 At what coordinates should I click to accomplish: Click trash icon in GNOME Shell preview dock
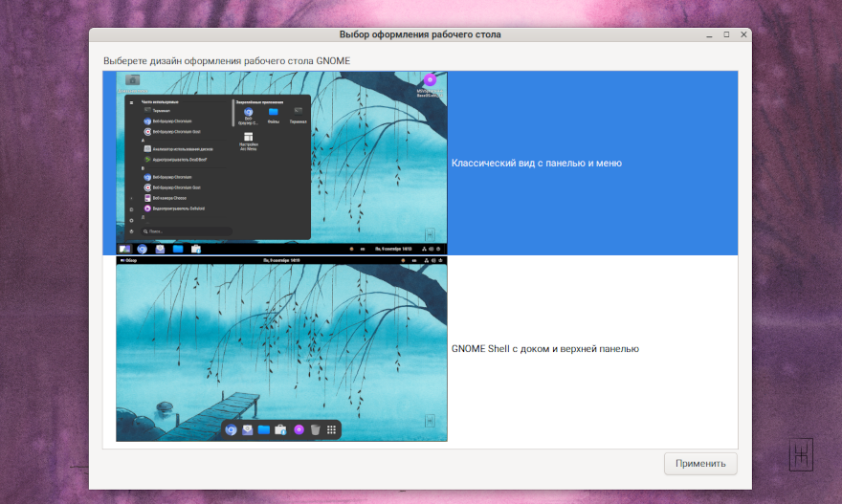(315, 430)
